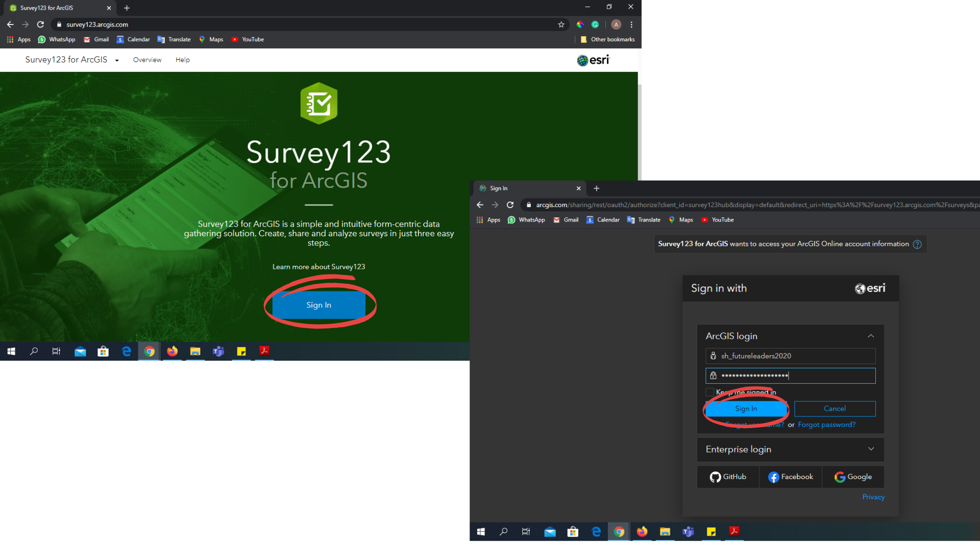Viewport: 980px width, 551px height.
Task: Open Microsoft Teams from the lower right taskbar
Action: [688, 532]
